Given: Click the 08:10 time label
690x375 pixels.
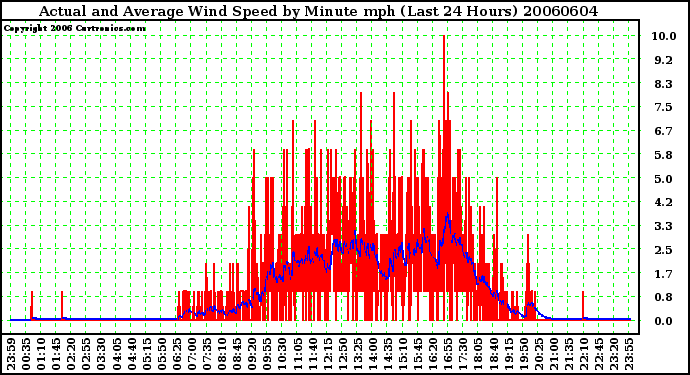Looking at the screenshot, I should [x=222, y=354].
